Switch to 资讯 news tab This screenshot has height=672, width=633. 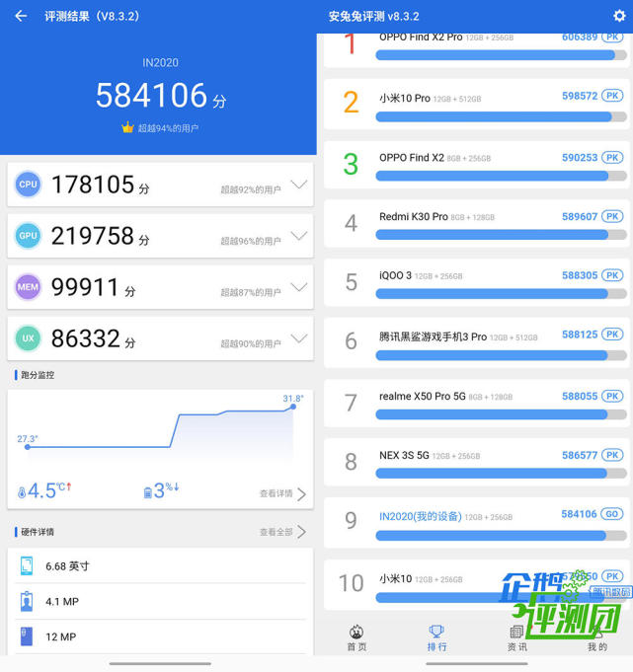516,637
